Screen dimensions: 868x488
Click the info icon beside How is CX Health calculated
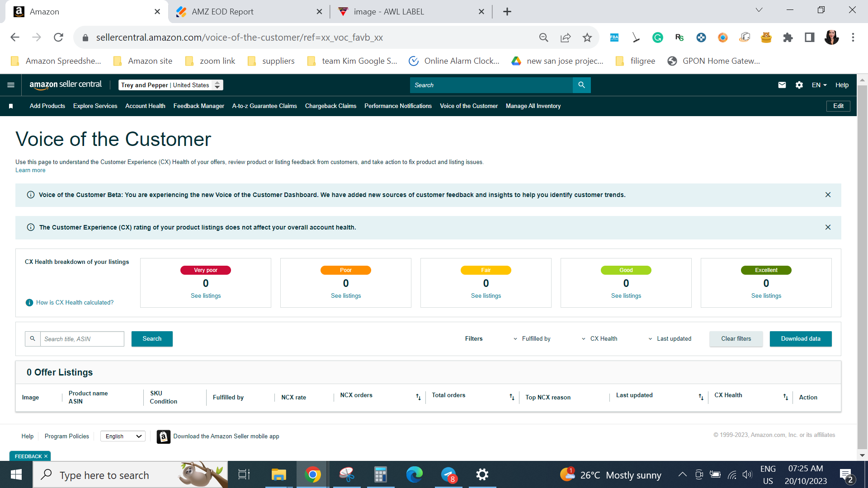29,303
